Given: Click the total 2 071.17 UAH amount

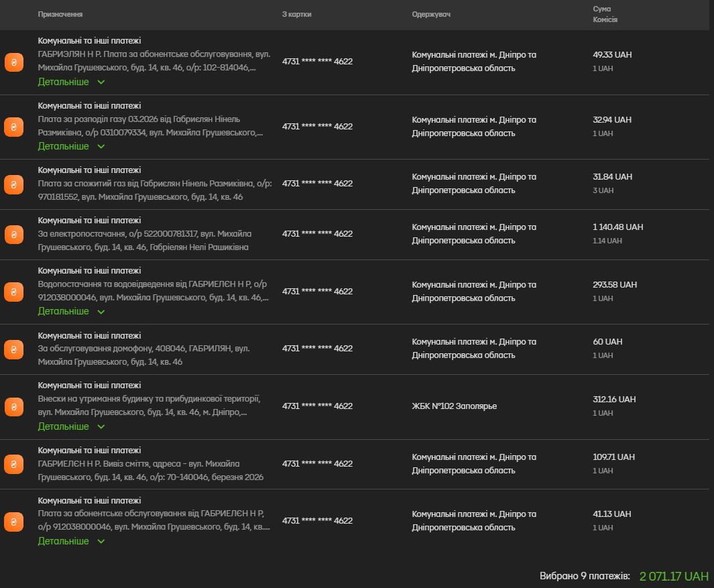Looking at the screenshot, I should pos(673,576).
